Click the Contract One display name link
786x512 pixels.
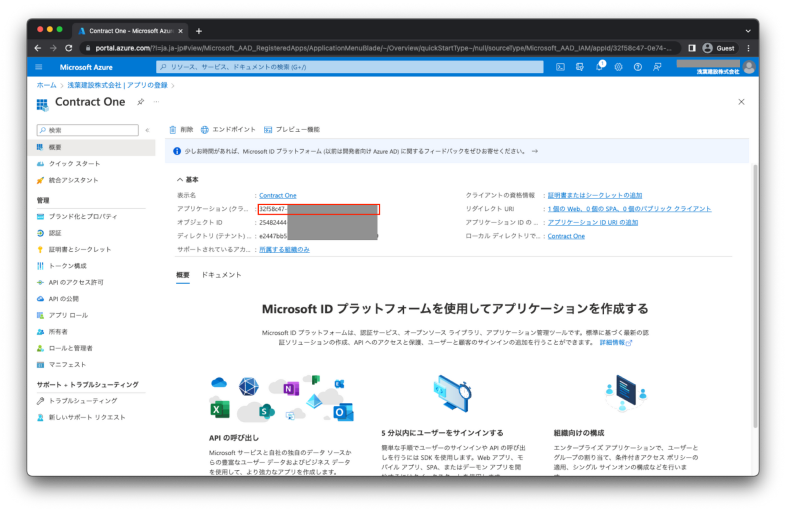278,196
